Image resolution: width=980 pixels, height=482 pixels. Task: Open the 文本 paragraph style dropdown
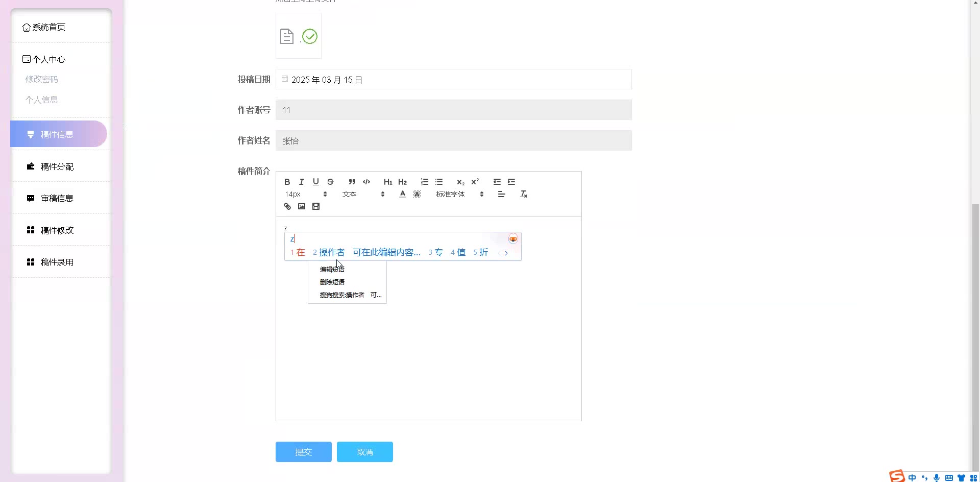(x=363, y=194)
